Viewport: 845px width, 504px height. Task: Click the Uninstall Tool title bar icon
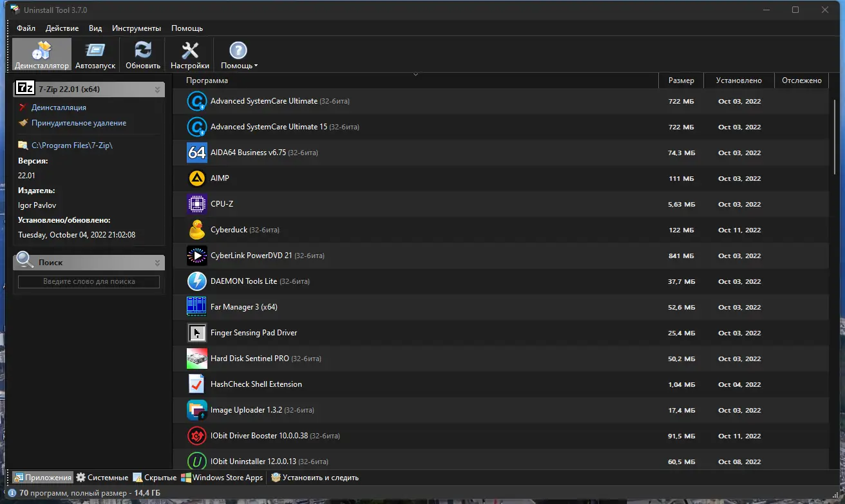click(14, 10)
